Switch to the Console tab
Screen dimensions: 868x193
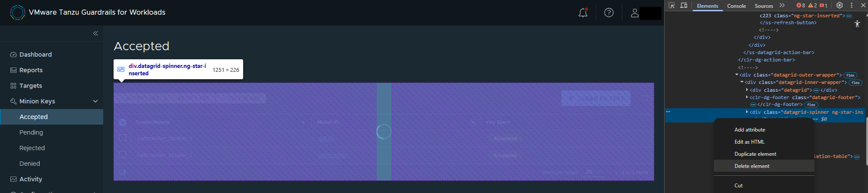[x=736, y=6]
